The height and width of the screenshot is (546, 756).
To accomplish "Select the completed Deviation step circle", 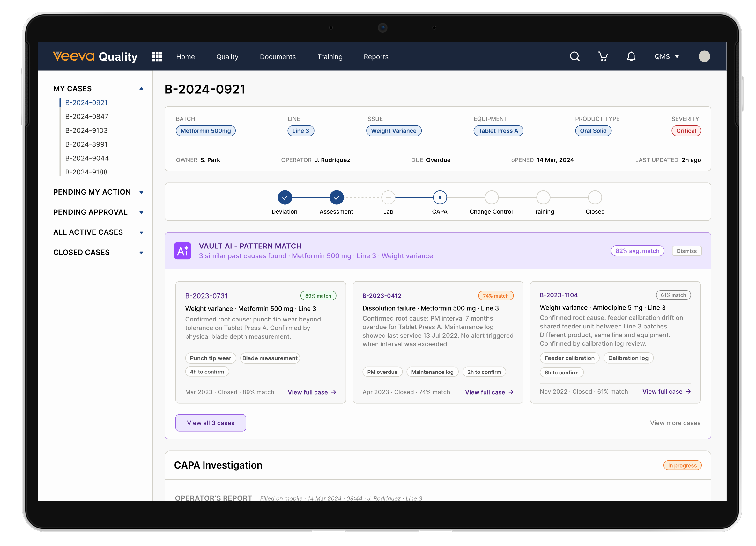I will (285, 198).
